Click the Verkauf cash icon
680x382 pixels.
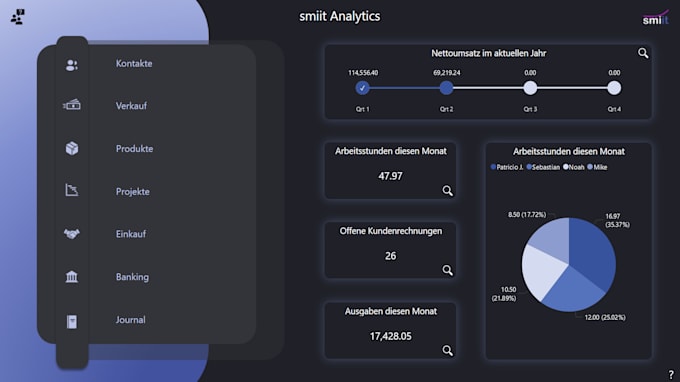[x=72, y=104]
